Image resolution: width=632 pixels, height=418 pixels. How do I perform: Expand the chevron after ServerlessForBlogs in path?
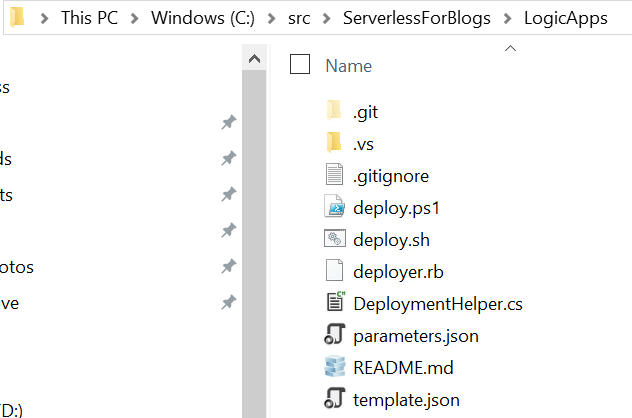(x=511, y=18)
